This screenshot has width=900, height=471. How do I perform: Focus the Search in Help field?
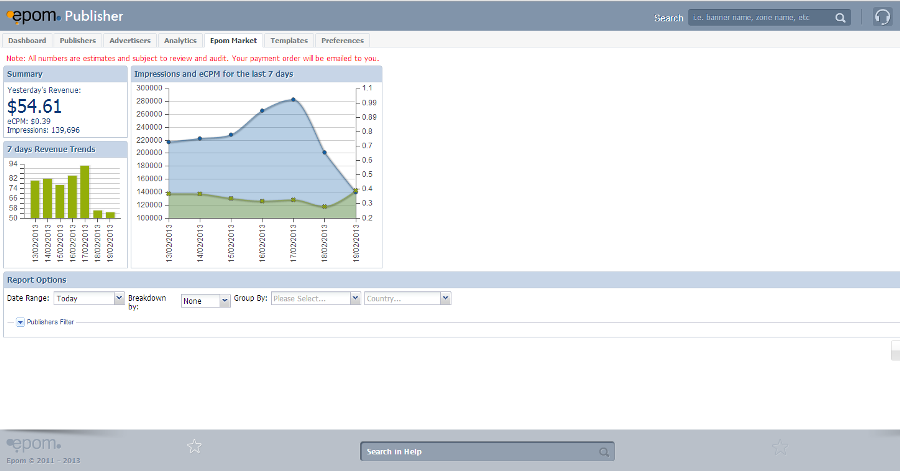coord(480,452)
